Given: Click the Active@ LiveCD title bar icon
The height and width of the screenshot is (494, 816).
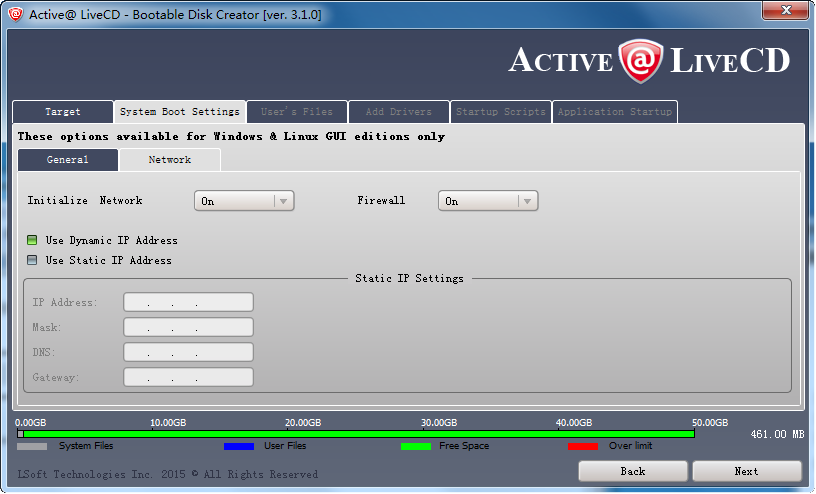Looking at the screenshot, I should click(15, 14).
